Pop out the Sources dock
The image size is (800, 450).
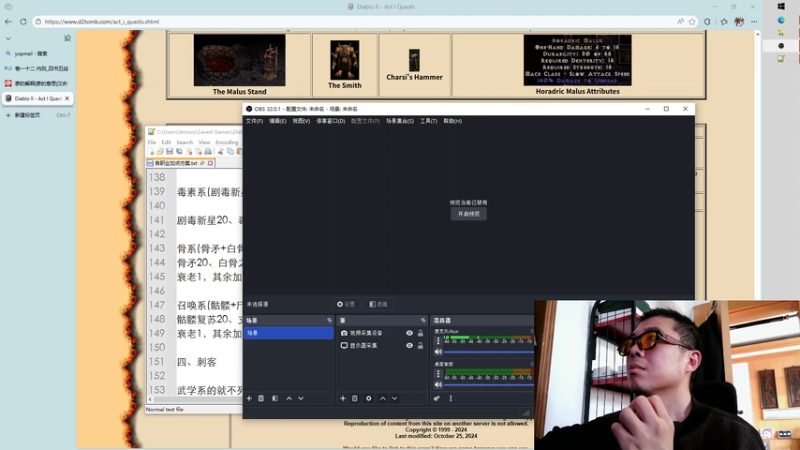[x=423, y=320]
